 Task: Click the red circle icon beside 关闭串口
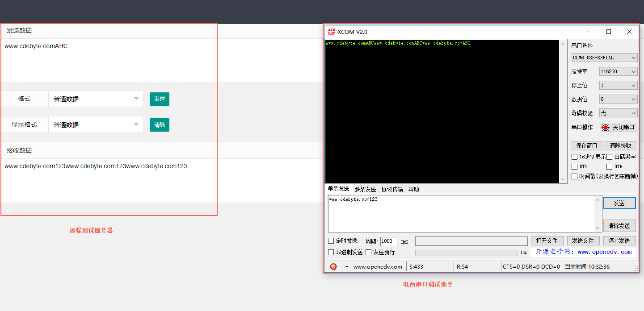606,127
